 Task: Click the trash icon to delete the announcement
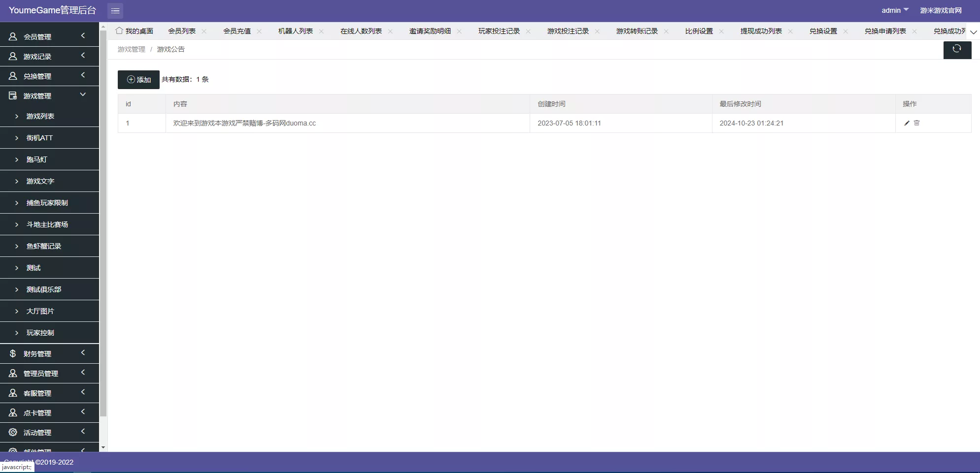pos(917,123)
